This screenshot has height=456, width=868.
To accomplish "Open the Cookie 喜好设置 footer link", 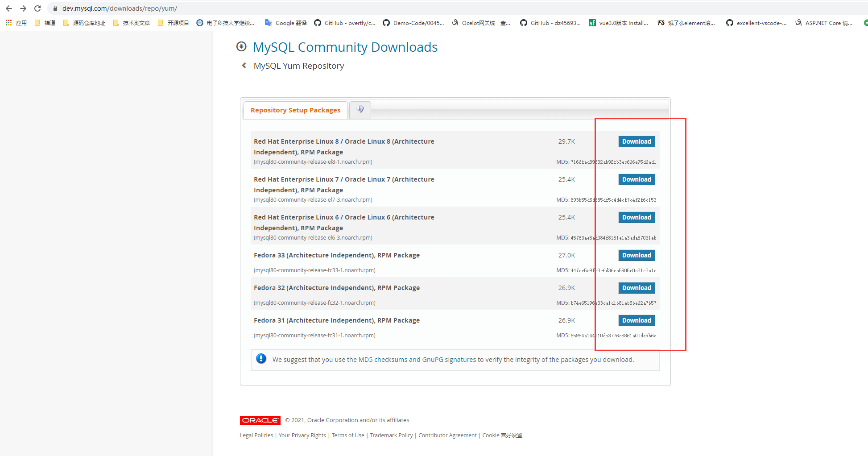I will (502, 435).
